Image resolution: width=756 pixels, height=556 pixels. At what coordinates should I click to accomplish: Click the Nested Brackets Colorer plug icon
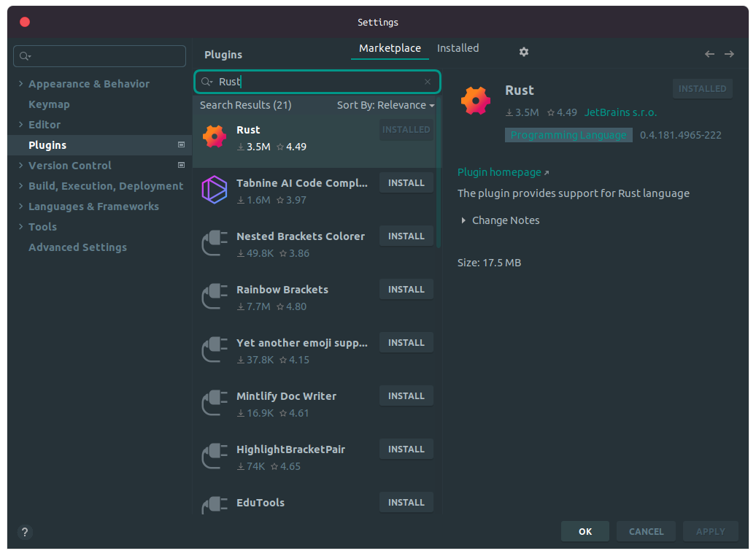click(215, 243)
